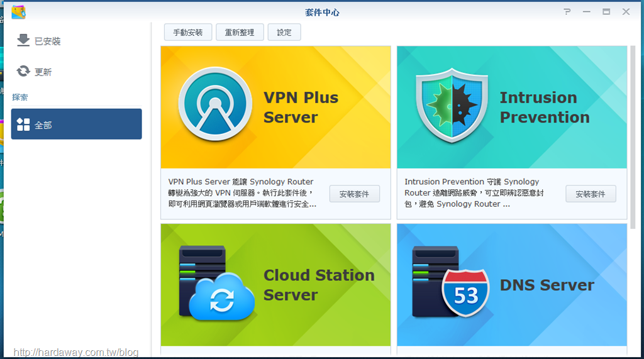Image resolution: width=644 pixels, height=359 pixels.
Task: Open the VPN Plus Server round icon
Action: coord(215,104)
